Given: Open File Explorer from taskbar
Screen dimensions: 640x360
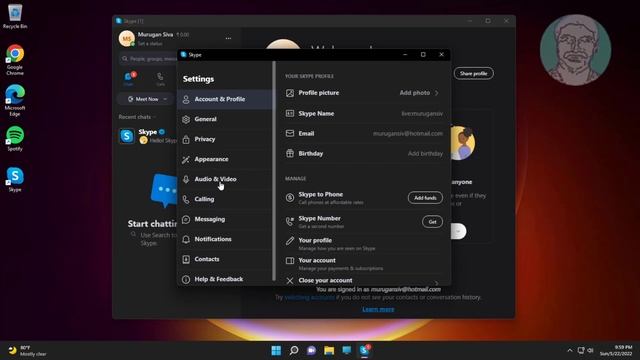Looking at the screenshot, I should pyautogui.click(x=329, y=350).
